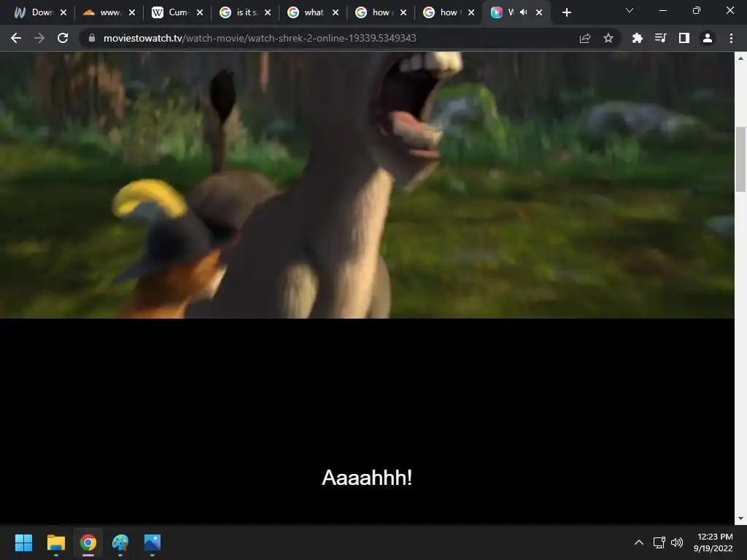Open the Photos app from taskbar
747x560 pixels.
(152, 542)
